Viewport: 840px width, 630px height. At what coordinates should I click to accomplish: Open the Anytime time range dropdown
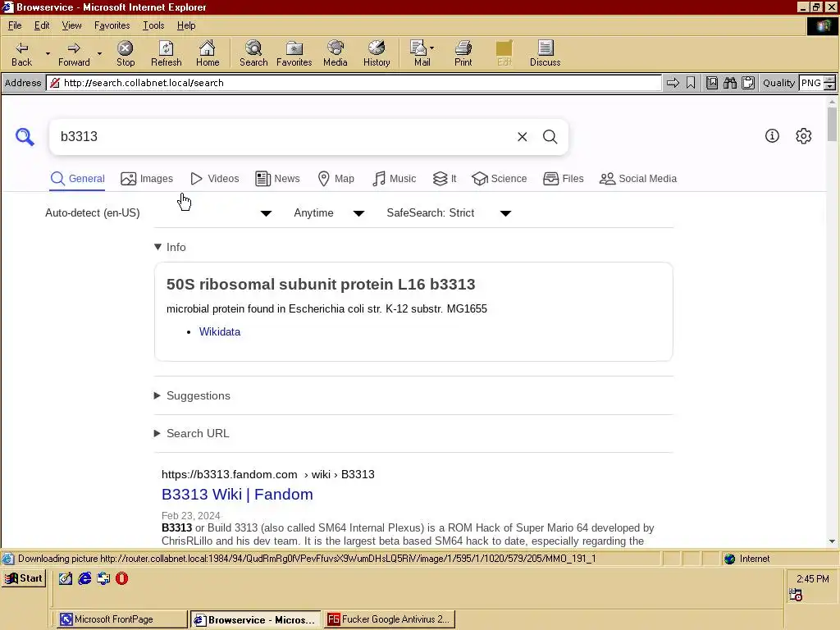click(x=330, y=212)
